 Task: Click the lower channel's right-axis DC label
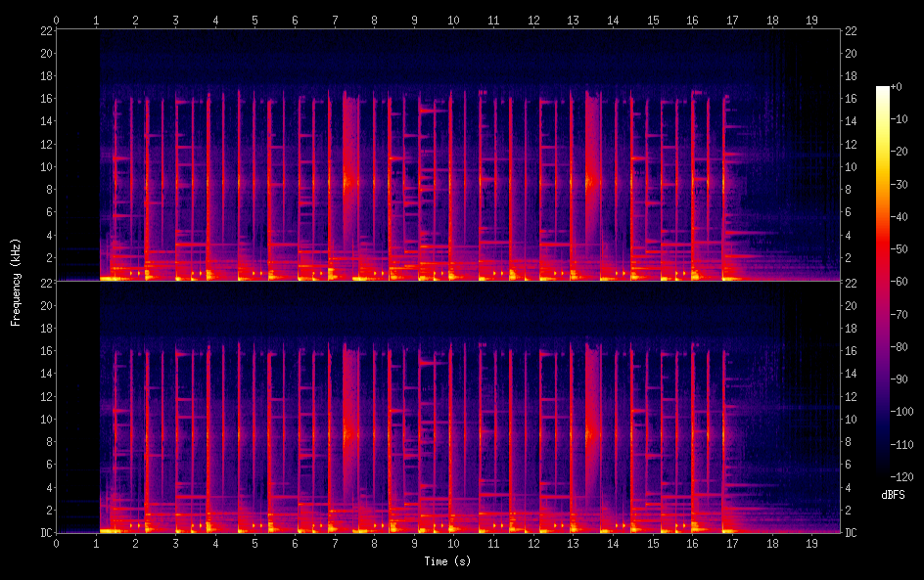pos(852,533)
